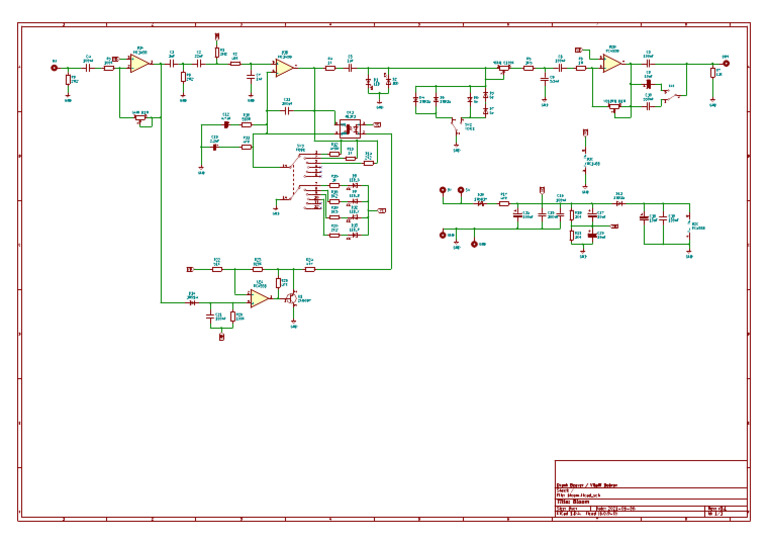
Task: Select the series resistor after the power protection diode
Action: click(x=504, y=203)
